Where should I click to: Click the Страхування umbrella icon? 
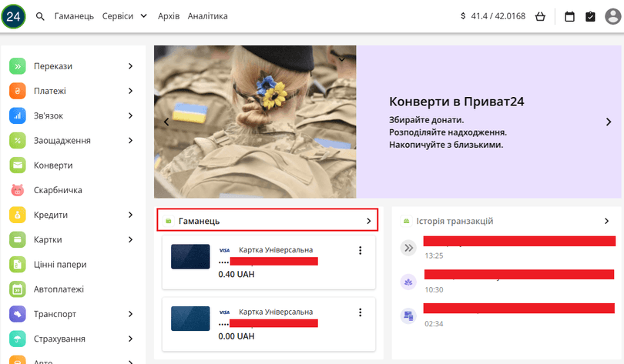[18, 339]
